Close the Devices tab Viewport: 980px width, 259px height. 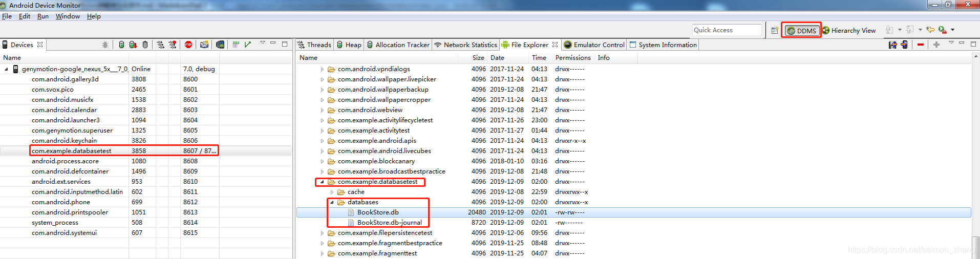click(40, 45)
